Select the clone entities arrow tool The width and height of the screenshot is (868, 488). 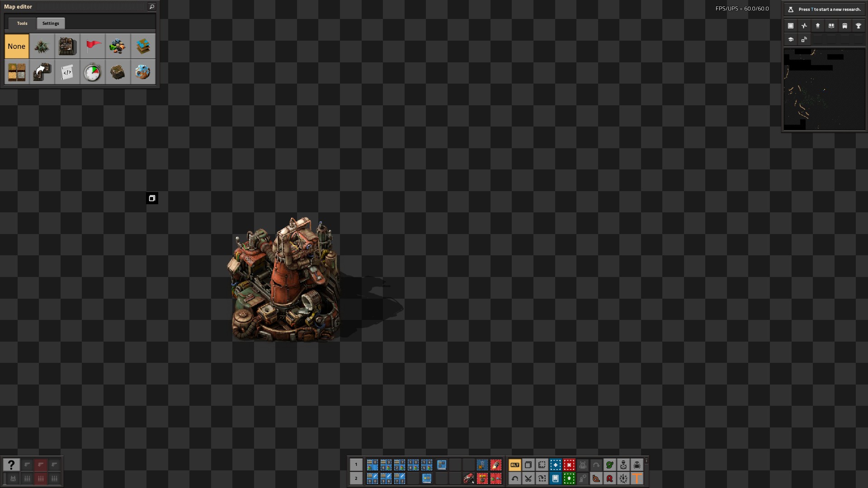pyautogui.click(x=42, y=72)
